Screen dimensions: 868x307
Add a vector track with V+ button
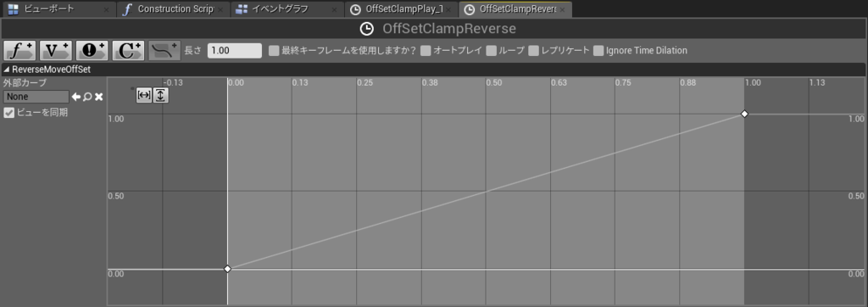tap(56, 50)
